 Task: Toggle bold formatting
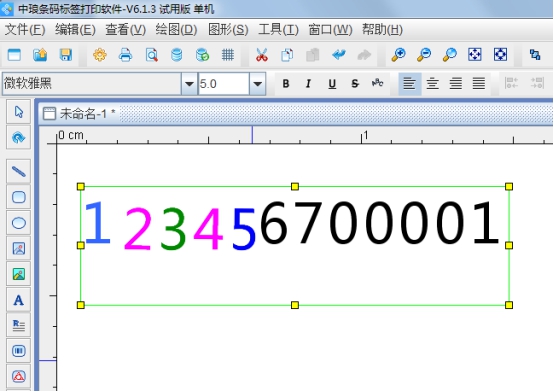click(286, 84)
